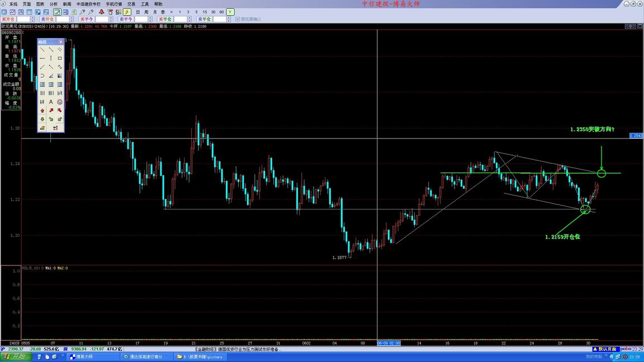
Task: Switch chart to daily 日 period
Action: coord(138,12)
